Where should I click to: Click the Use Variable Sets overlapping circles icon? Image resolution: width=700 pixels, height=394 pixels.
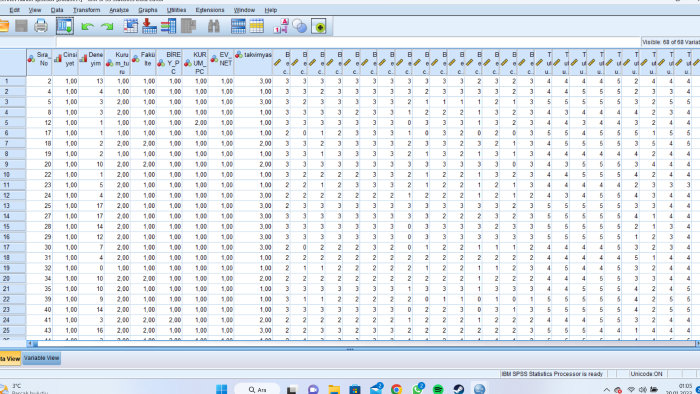pyautogui.click(x=300, y=26)
